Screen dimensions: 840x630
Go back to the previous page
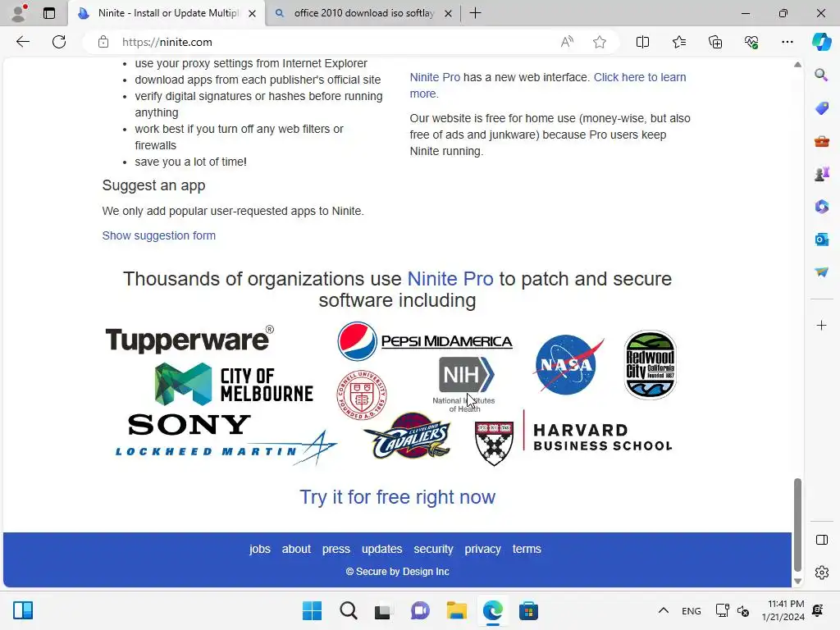click(x=22, y=42)
